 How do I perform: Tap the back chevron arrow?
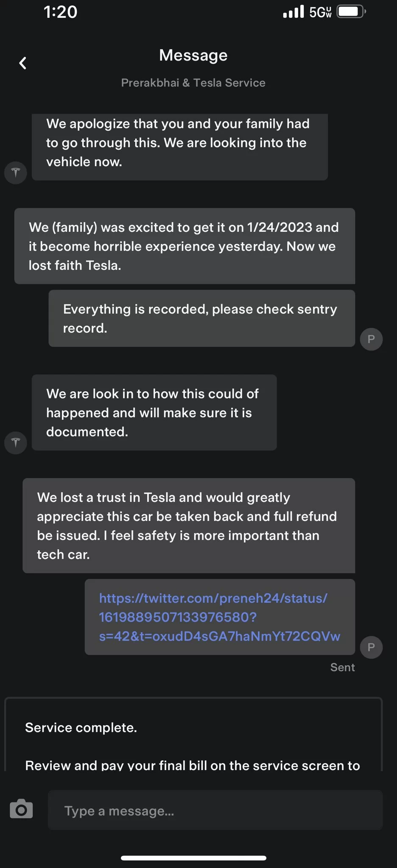pos(23,63)
